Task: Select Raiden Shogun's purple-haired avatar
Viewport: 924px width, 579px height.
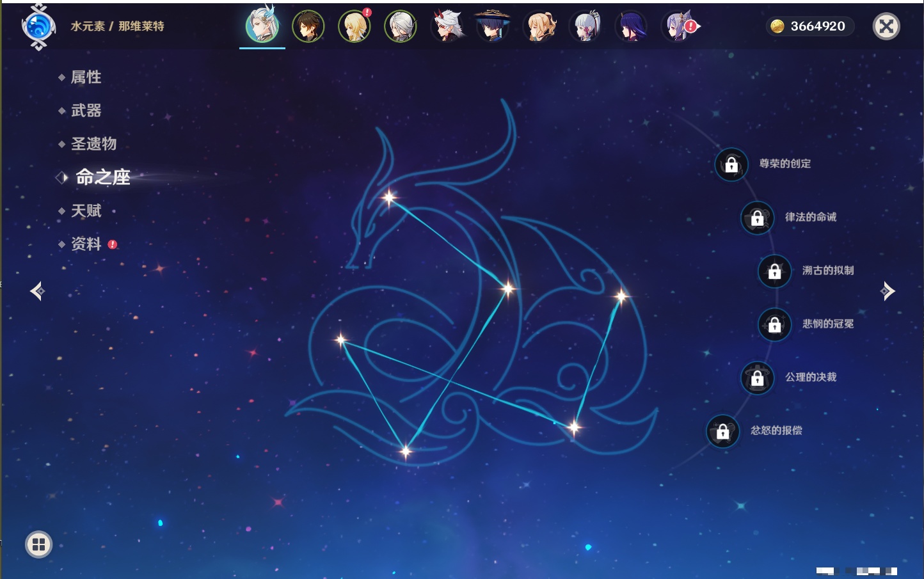Action: [x=631, y=26]
